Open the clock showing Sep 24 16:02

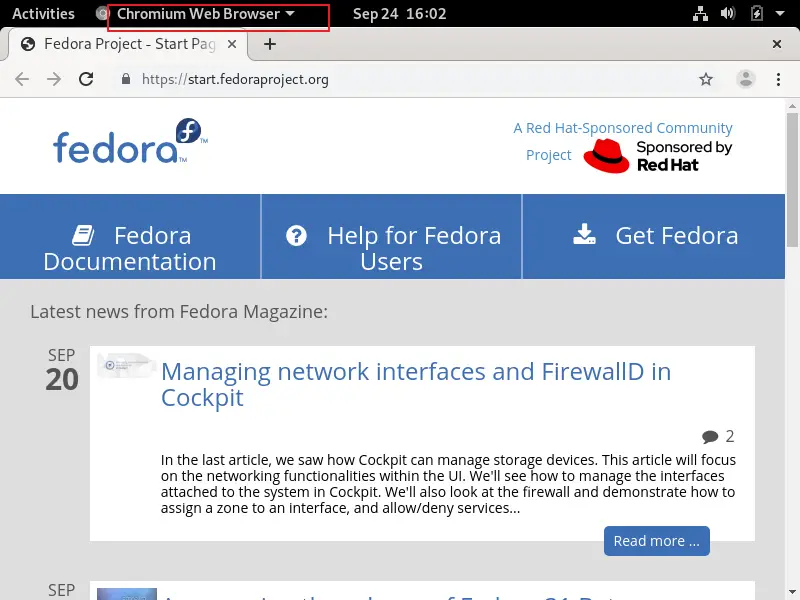(399, 14)
